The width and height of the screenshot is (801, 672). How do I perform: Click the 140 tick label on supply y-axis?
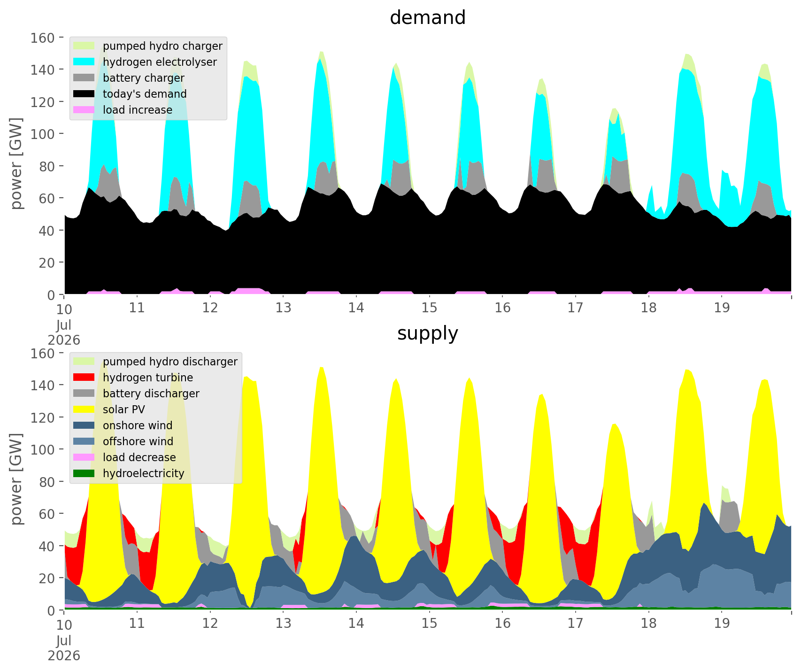pyautogui.click(x=42, y=385)
